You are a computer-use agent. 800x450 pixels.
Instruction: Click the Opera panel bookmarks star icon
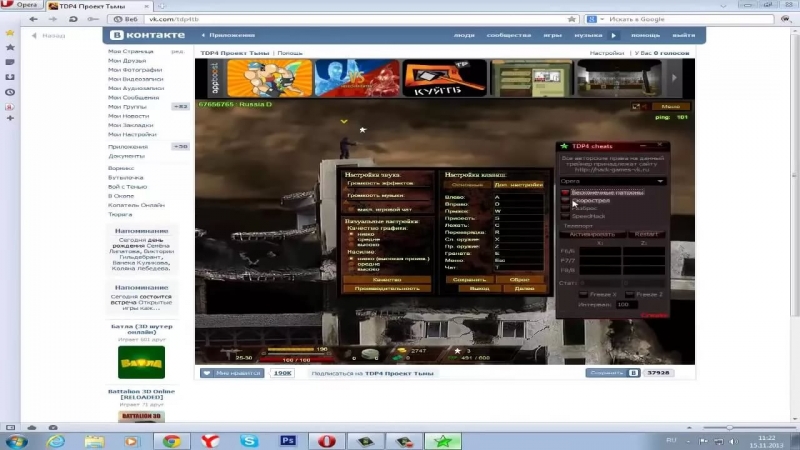pyautogui.click(x=10, y=47)
